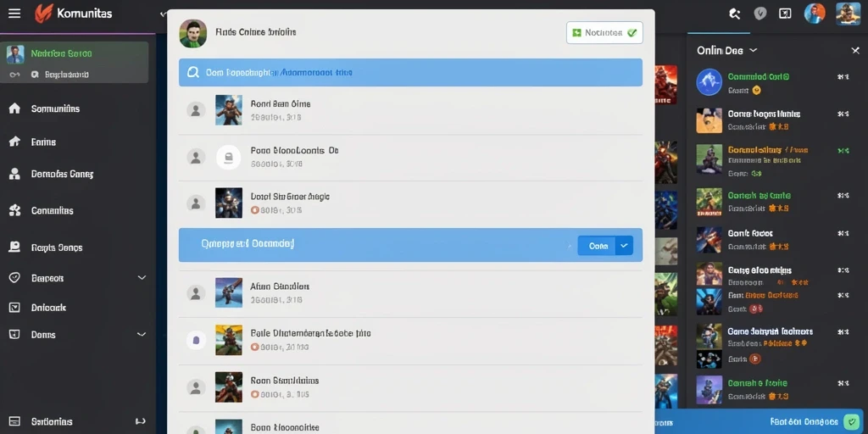Open the search icon in the top bar

(x=735, y=14)
